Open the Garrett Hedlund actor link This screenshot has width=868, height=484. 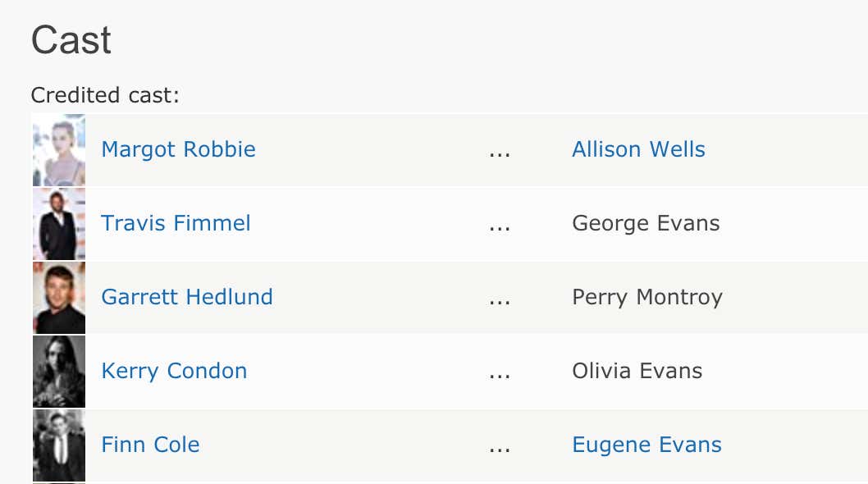point(187,298)
